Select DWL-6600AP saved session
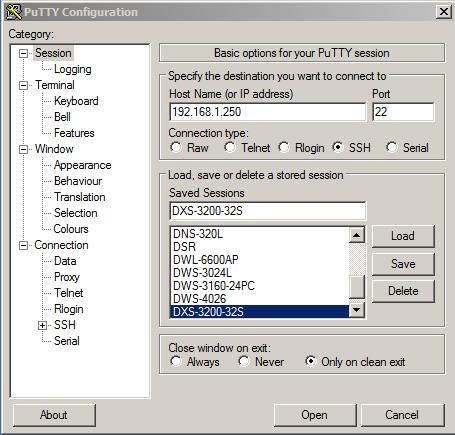455x435 pixels. (260, 260)
